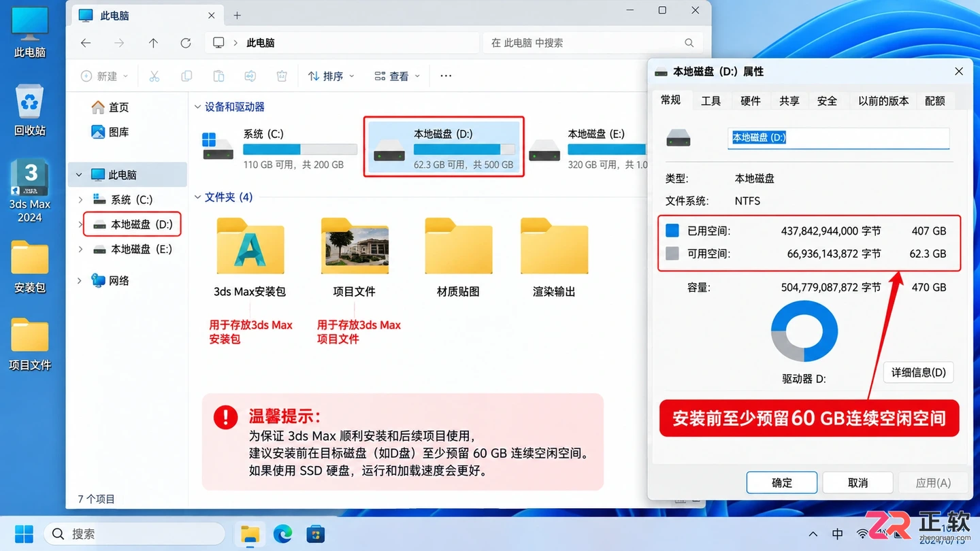
Task: Close the 此电脑 Explorer tab
Action: tap(212, 15)
